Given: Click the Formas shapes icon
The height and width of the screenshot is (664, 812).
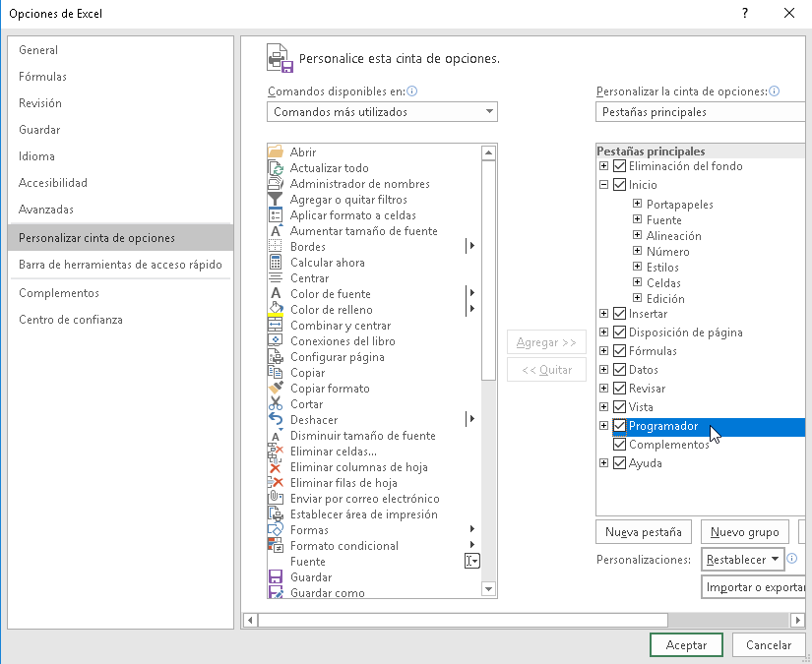Looking at the screenshot, I should tap(276, 529).
